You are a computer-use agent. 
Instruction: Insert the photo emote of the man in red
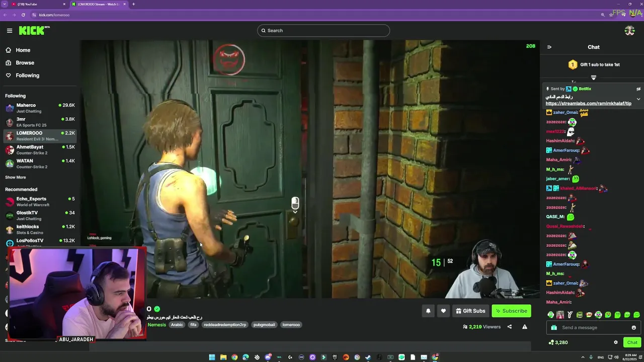(560, 315)
